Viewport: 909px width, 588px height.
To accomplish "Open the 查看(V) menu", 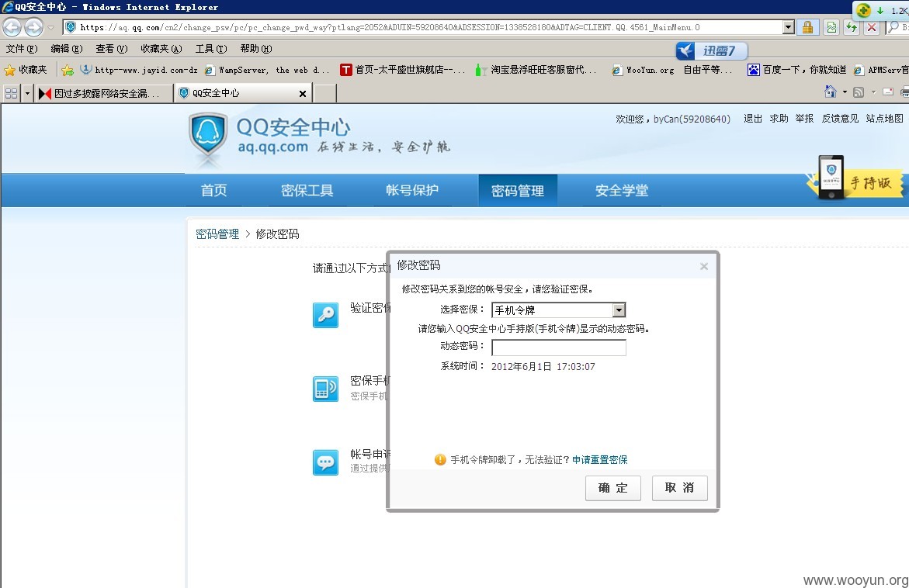I will pyautogui.click(x=111, y=49).
